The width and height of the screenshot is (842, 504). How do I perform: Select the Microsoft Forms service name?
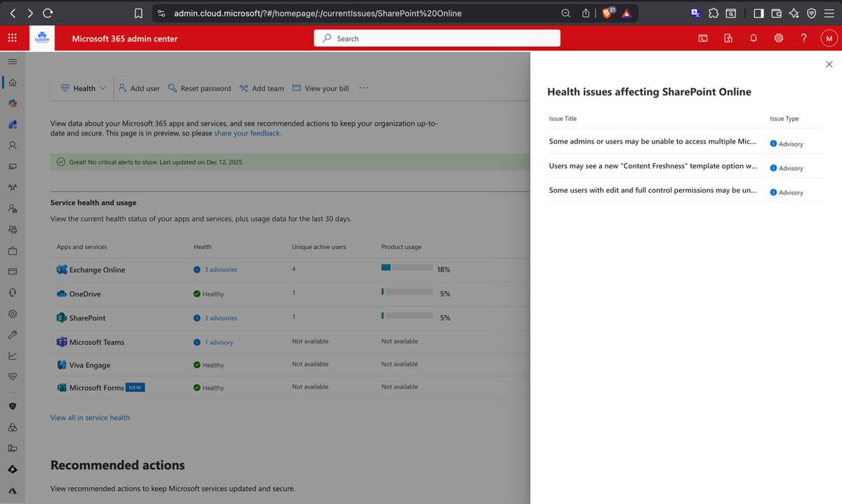97,388
